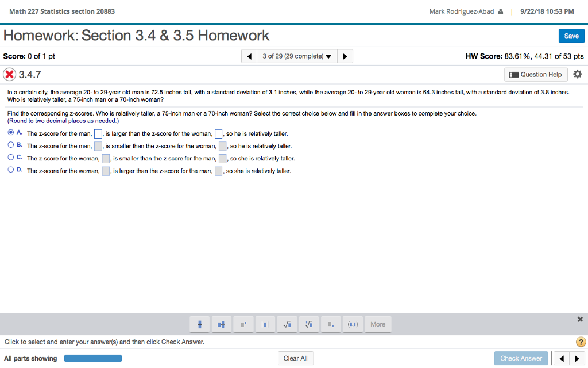Open the Question Help menu
The height and width of the screenshot is (368, 588).
click(535, 74)
